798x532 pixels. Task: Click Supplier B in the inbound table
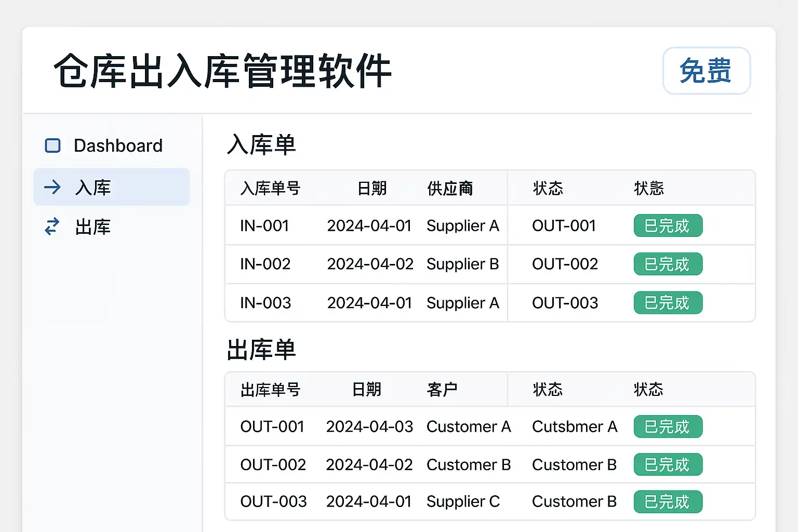click(462, 264)
